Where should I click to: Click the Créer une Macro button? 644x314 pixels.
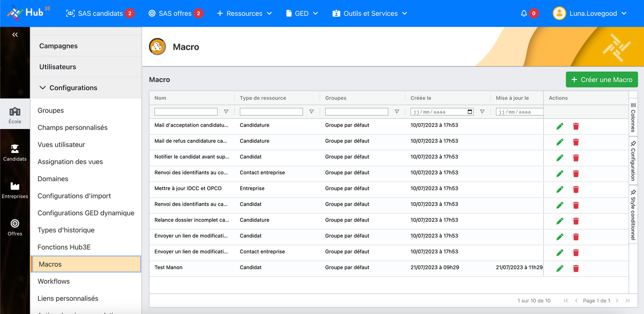coord(602,79)
